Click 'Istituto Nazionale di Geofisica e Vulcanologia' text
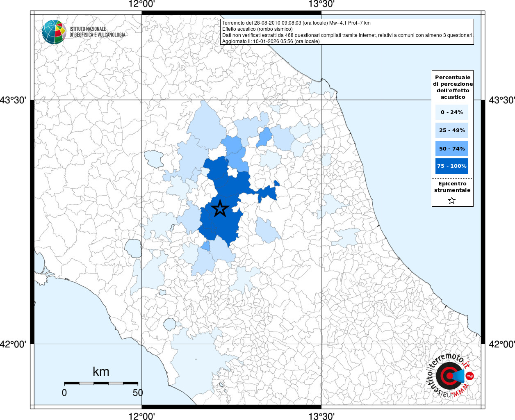This screenshot has width=515, height=420. (97, 32)
